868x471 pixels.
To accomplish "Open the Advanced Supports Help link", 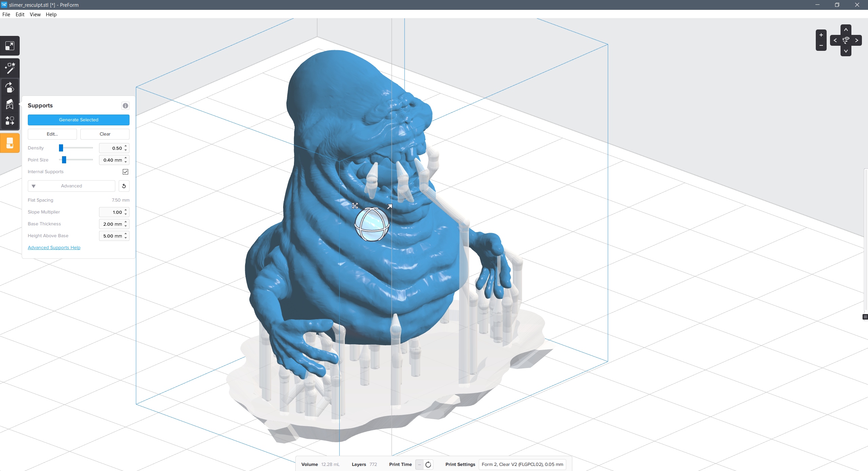I will pyautogui.click(x=54, y=248).
